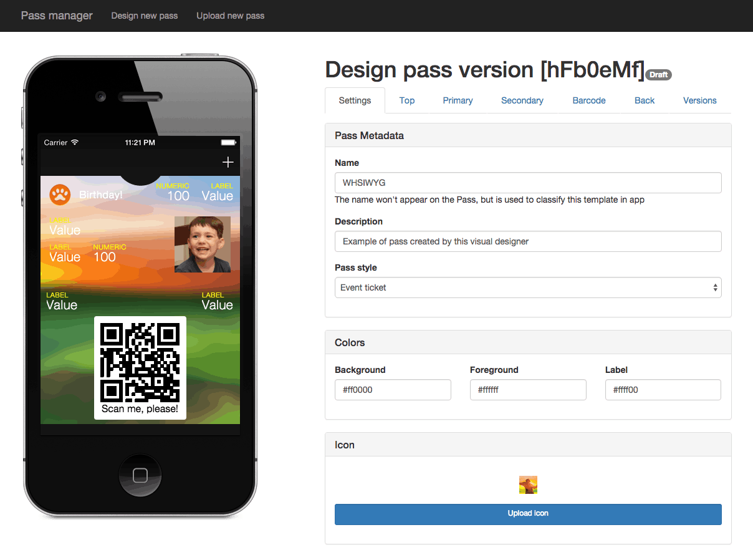Image resolution: width=753 pixels, height=560 pixels.
Task: Click the orange paw logo on pass
Action: (x=60, y=195)
